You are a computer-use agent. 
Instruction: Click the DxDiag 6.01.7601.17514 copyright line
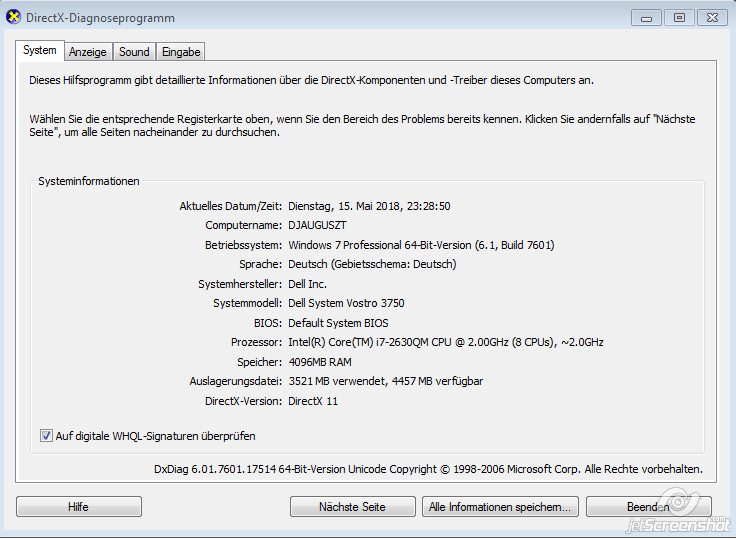coord(429,469)
